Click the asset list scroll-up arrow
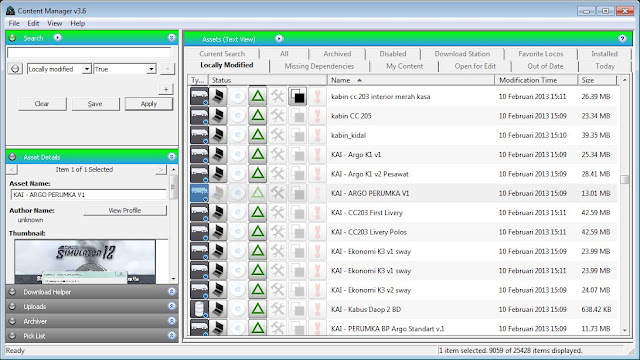The image size is (640, 360). point(624,80)
